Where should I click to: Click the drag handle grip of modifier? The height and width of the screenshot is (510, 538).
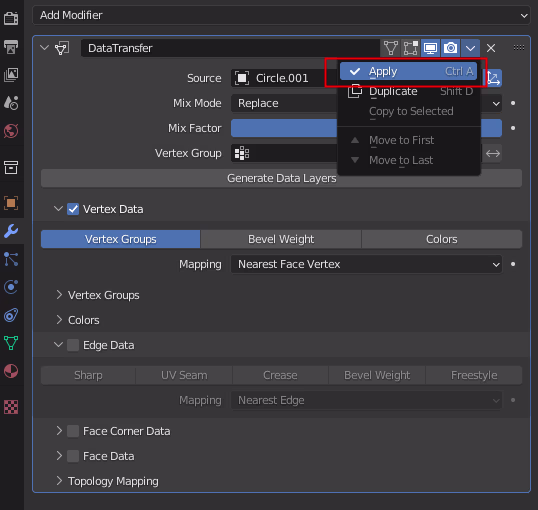tap(519, 48)
